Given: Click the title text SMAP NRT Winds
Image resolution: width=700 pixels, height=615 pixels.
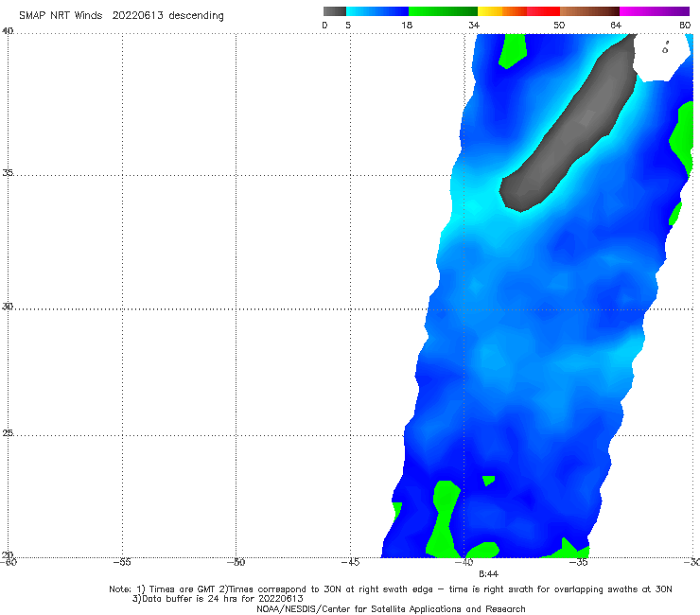Looking at the screenshot, I should click(x=61, y=15).
